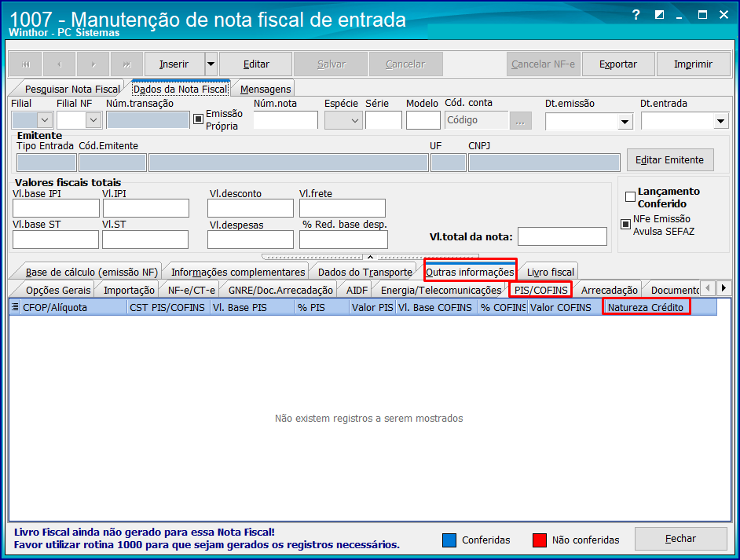Click the Vl.ST field
The image size is (740, 560).
pyautogui.click(x=145, y=240)
